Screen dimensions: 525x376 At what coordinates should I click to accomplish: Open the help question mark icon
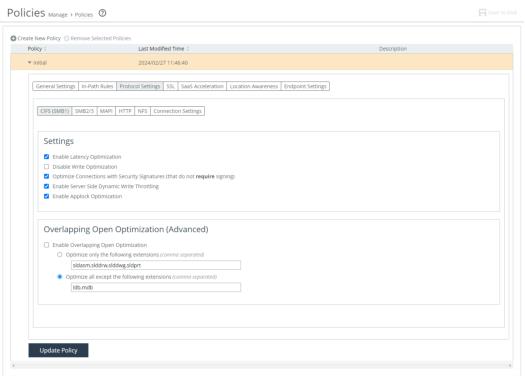(x=102, y=13)
